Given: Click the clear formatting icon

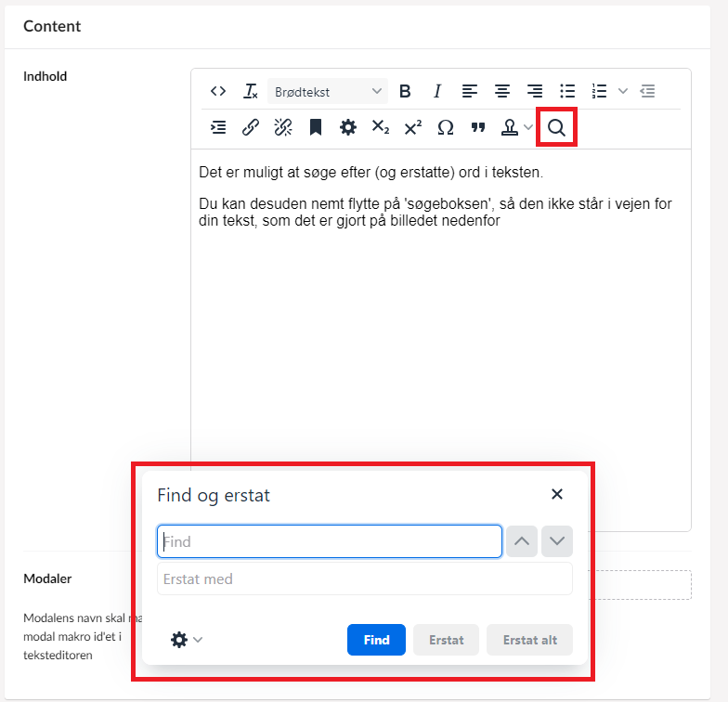Looking at the screenshot, I should 250,91.
